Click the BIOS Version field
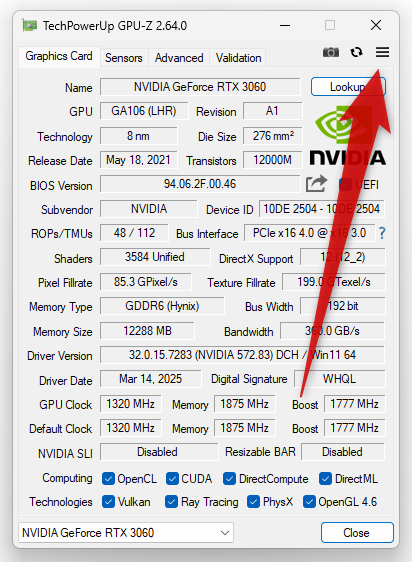412x562 pixels. (x=200, y=184)
